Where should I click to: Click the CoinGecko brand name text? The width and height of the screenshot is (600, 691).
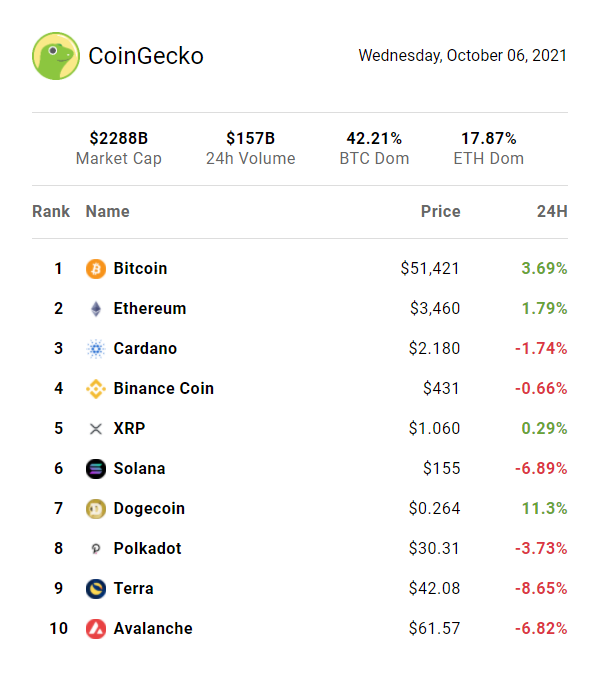[146, 56]
